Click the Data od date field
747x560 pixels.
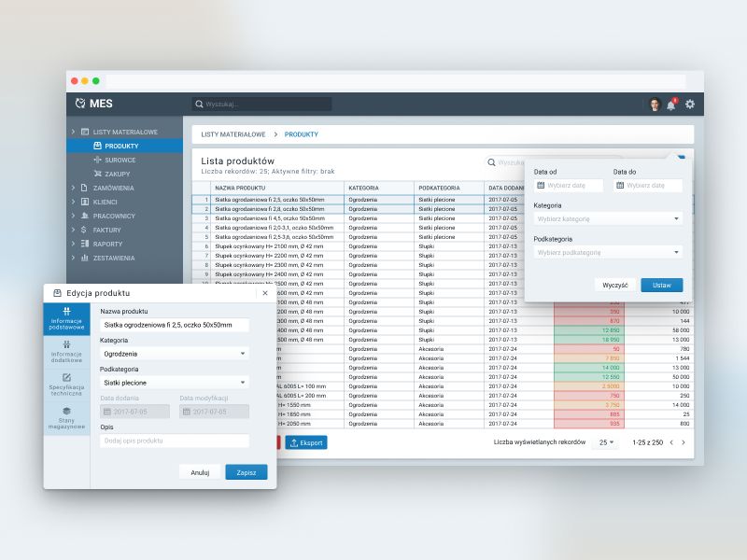[x=569, y=186]
